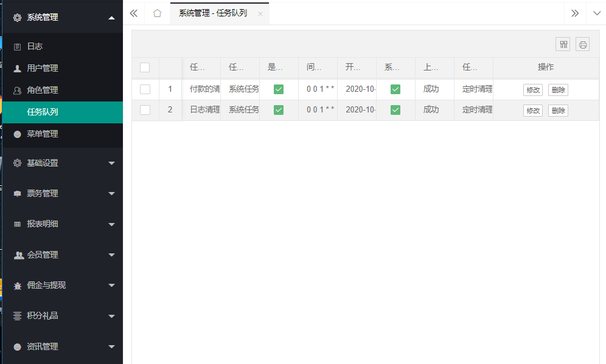Click 删除 button for row 2
The image size is (606, 364).
pos(558,111)
